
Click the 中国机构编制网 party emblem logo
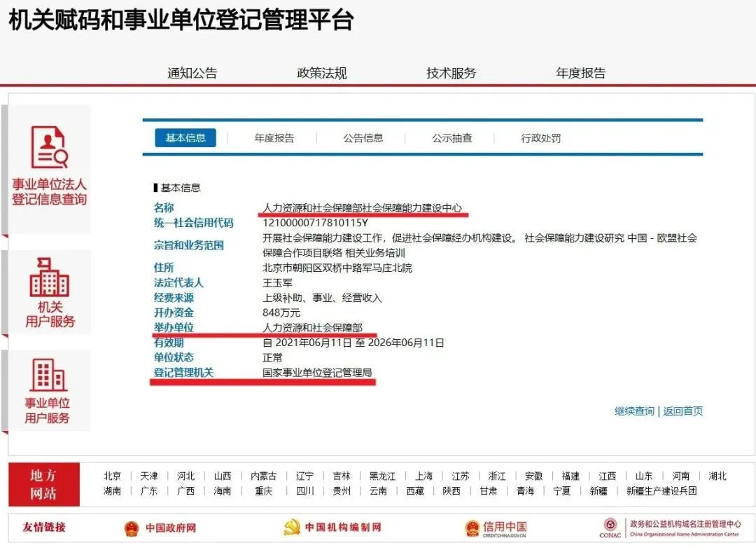[292, 528]
